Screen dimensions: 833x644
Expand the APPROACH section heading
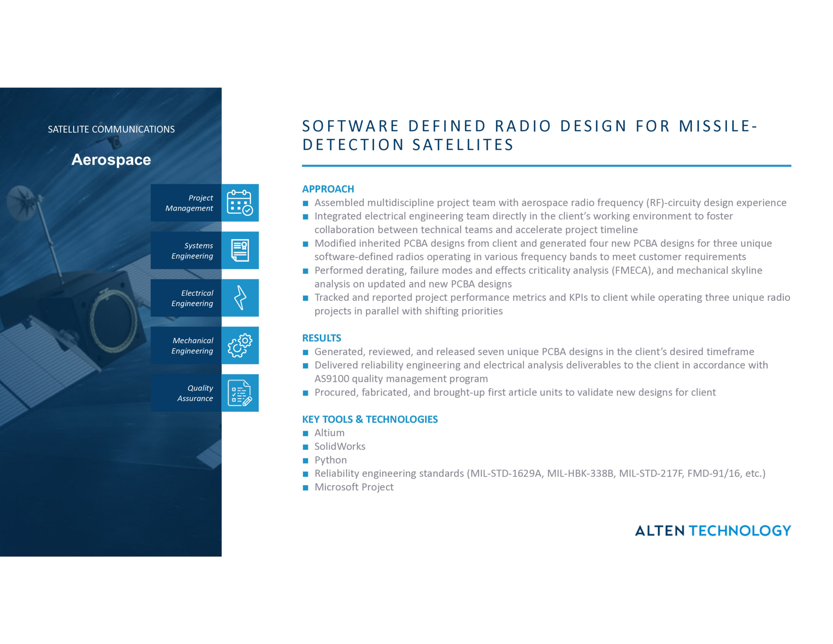tap(328, 189)
